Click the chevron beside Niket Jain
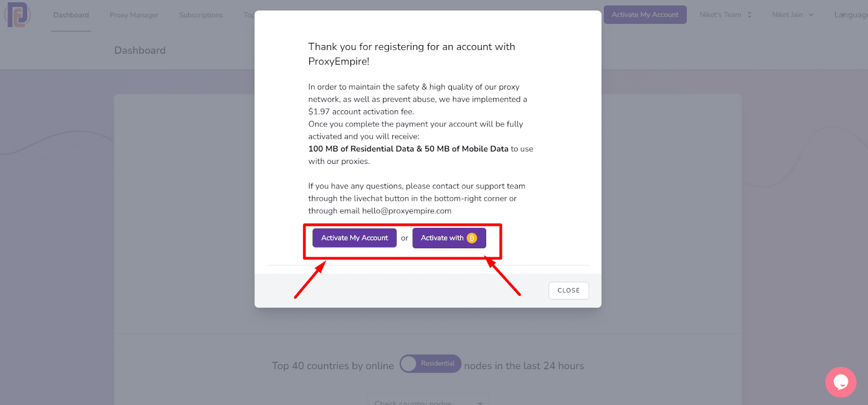The height and width of the screenshot is (405, 868). [811, 15]
